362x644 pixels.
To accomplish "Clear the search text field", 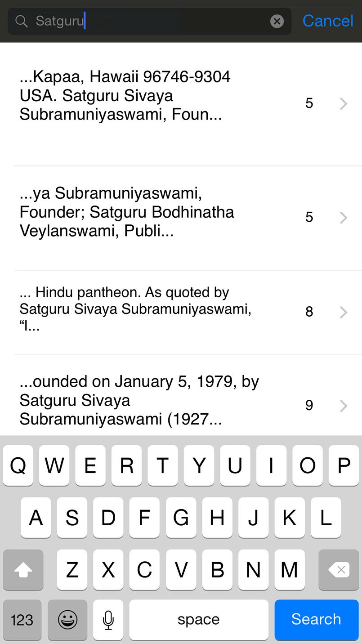I will tap(277, 21).
